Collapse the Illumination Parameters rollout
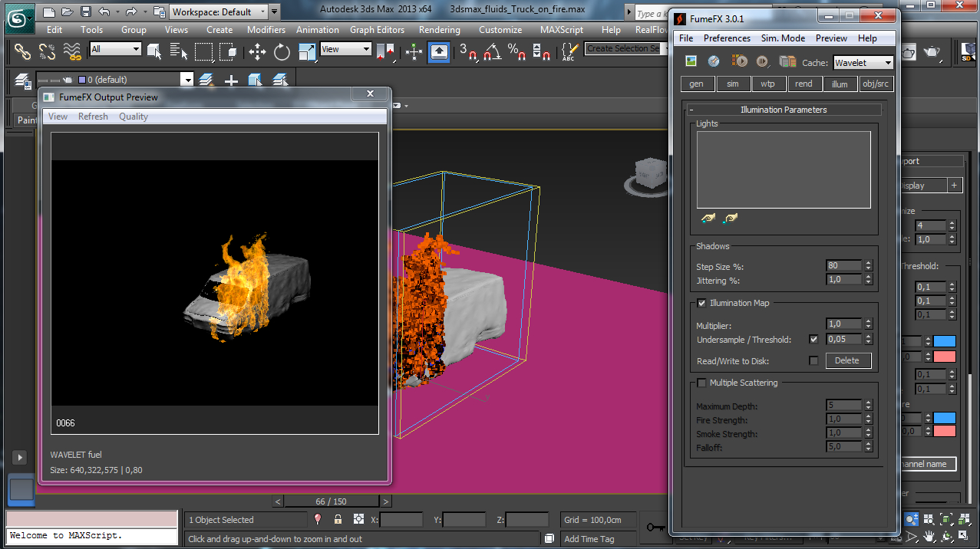 pos(784,110)
